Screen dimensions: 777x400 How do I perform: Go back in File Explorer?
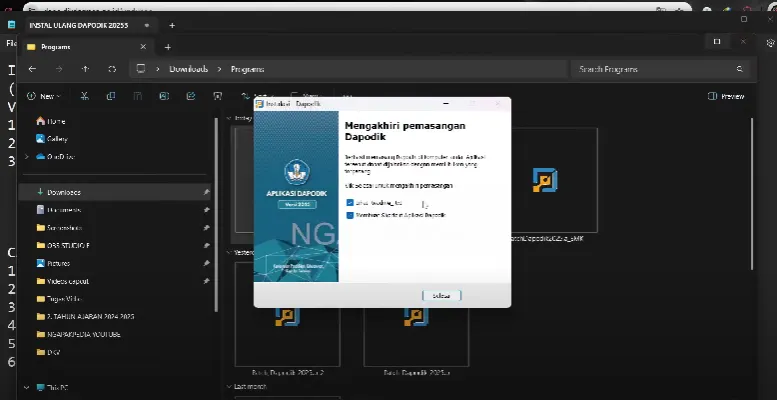[32, 69]
